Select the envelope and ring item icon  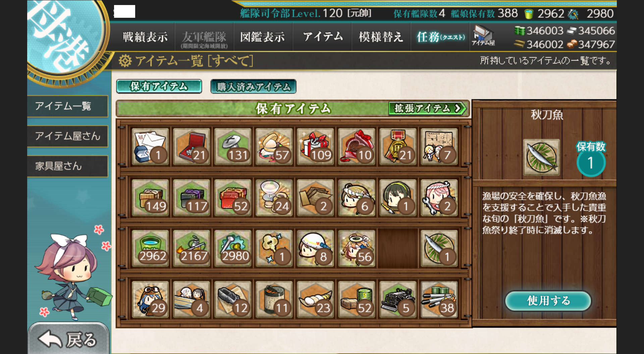(x=150, y=147)
